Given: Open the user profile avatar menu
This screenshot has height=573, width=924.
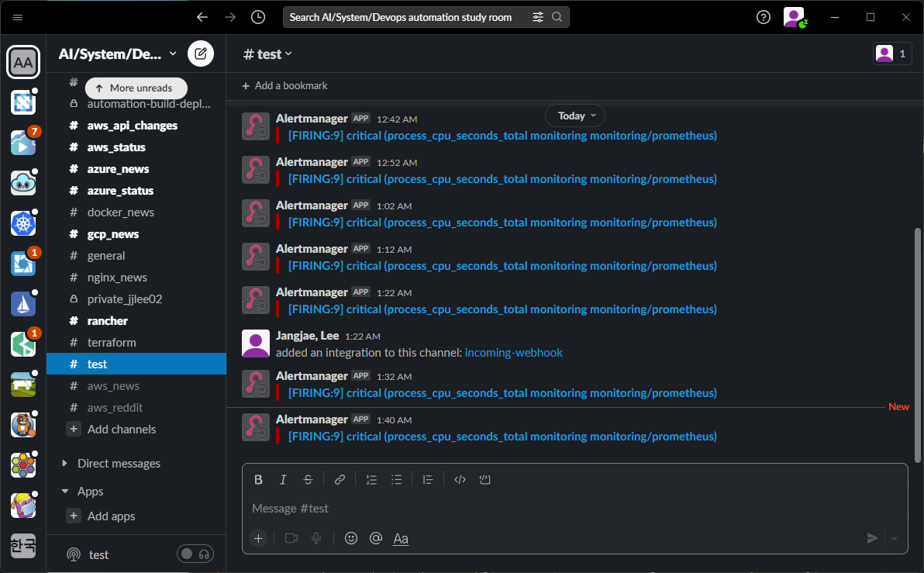Looking at the screenshot, I should click(795, 17).
